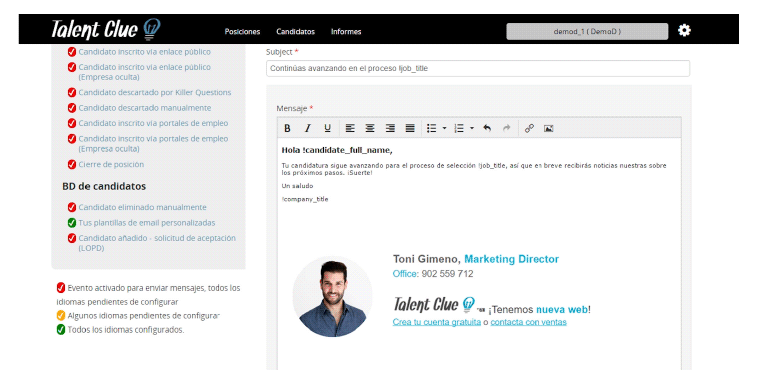757x392 pixels.
Task: Click 'nueva web' link in signature
Action: [x=562, y=309]
